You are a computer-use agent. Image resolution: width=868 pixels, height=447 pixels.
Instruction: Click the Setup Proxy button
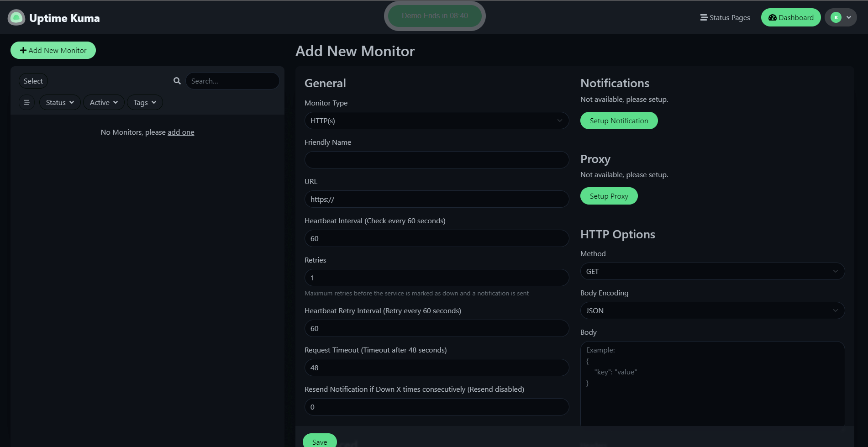(x=609, y=196)
